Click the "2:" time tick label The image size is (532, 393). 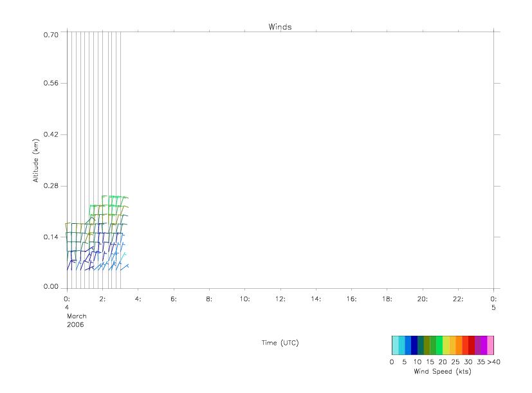[102, 299]
